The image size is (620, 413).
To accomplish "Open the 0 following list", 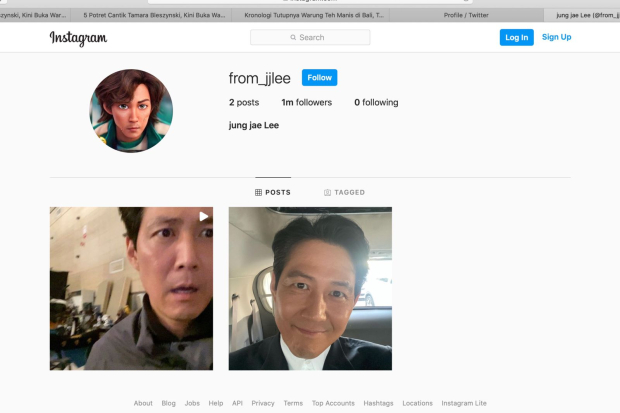I will tap(376, 102).
